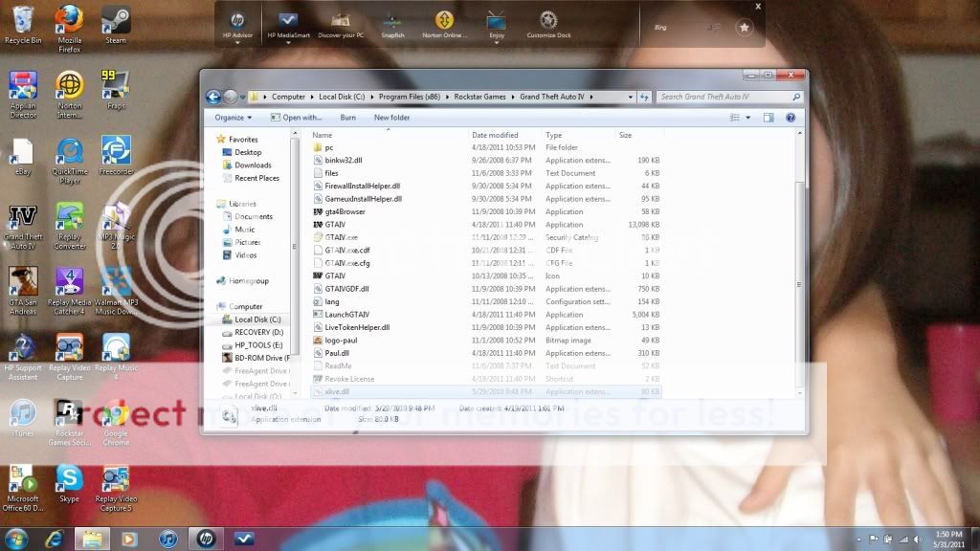Screen dimensions: 980x551
Task: Launch Mozilla Firefox from the desktop
Action: (69, 28)
